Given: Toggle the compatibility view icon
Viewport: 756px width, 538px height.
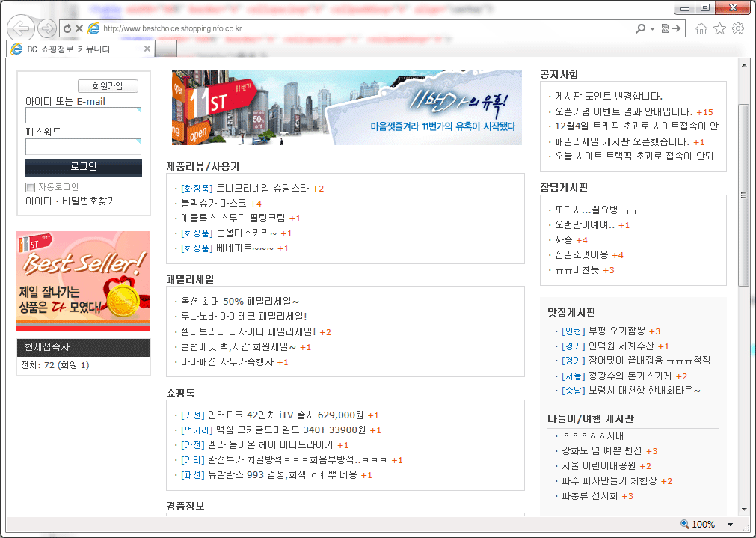Looking at the screenshot, I should tap(665, 28).
